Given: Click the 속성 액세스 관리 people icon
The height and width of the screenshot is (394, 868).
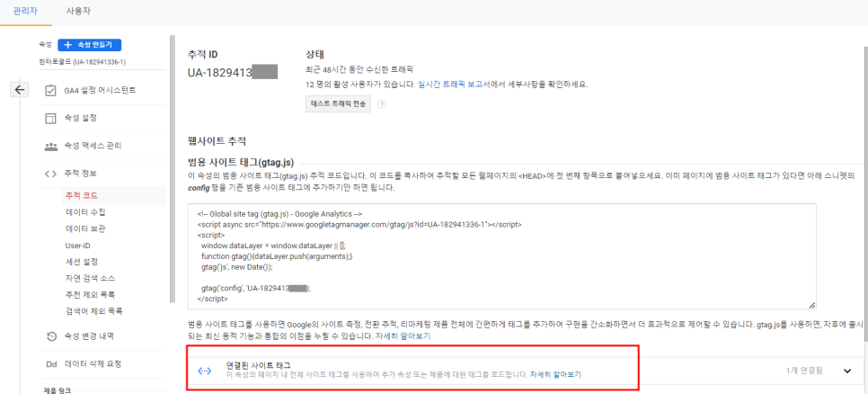Looking at the screenshot, I should pos(50,147).
